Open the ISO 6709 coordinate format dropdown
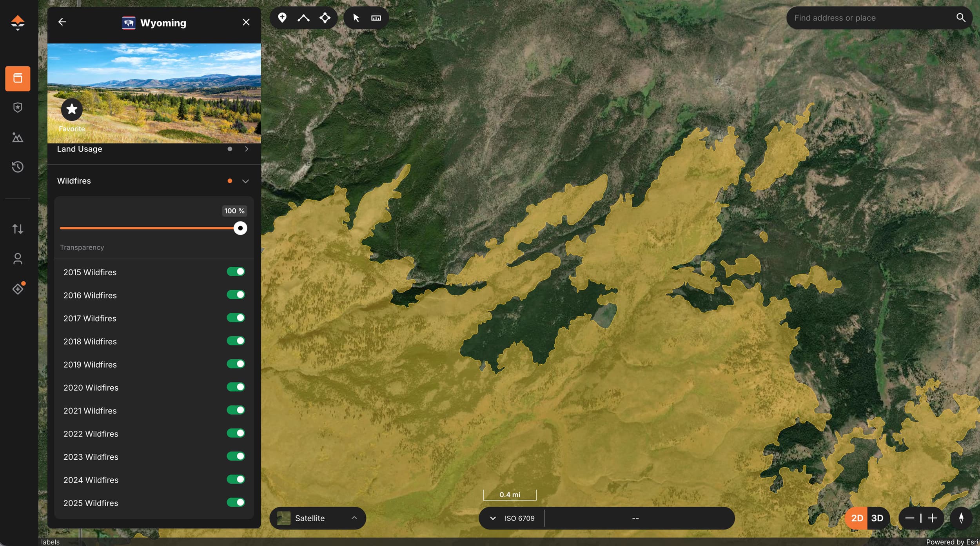This screenshot has height=546, width=980. 512,518
